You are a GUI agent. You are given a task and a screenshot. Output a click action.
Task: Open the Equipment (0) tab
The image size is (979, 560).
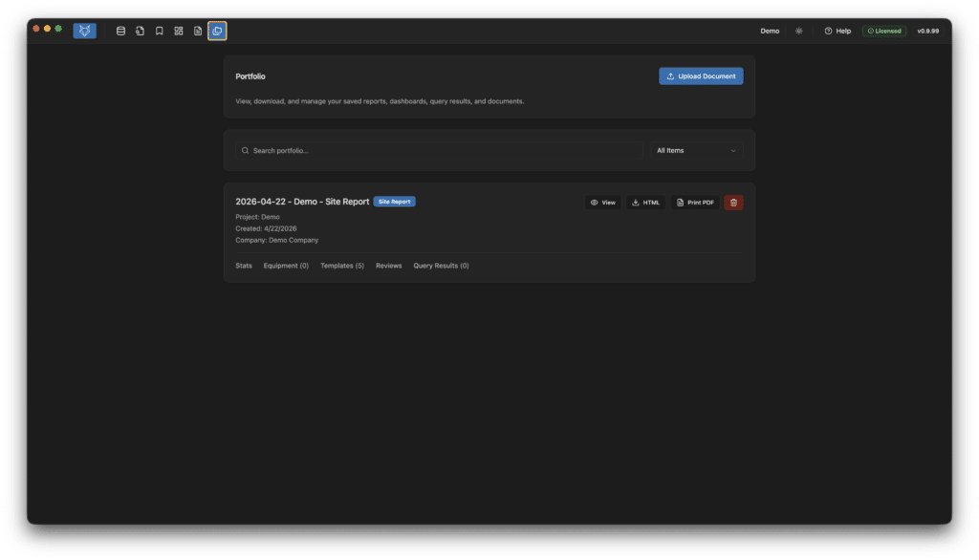(286, 266)
